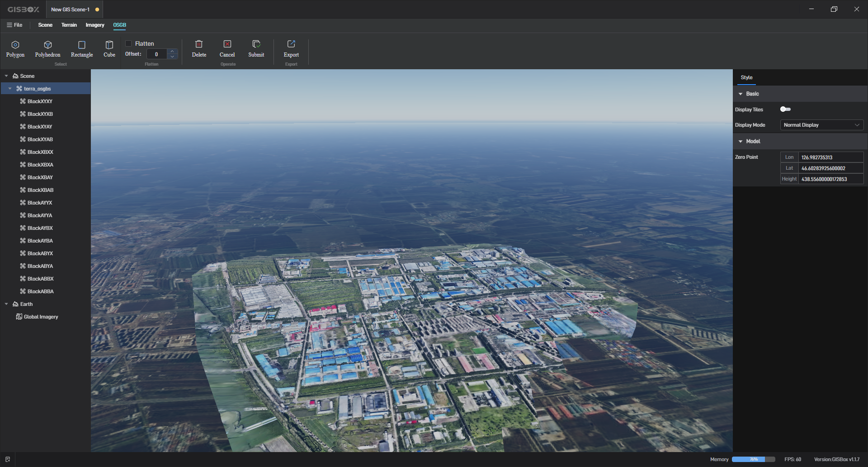
Task: Click the Submit operation icon
Action: tap(256, 44)
